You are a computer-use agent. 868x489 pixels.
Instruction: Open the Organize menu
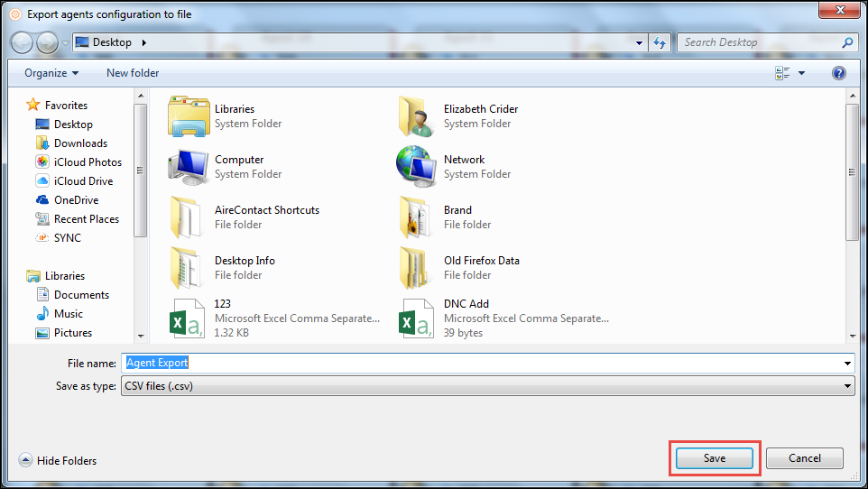(51, 73)
